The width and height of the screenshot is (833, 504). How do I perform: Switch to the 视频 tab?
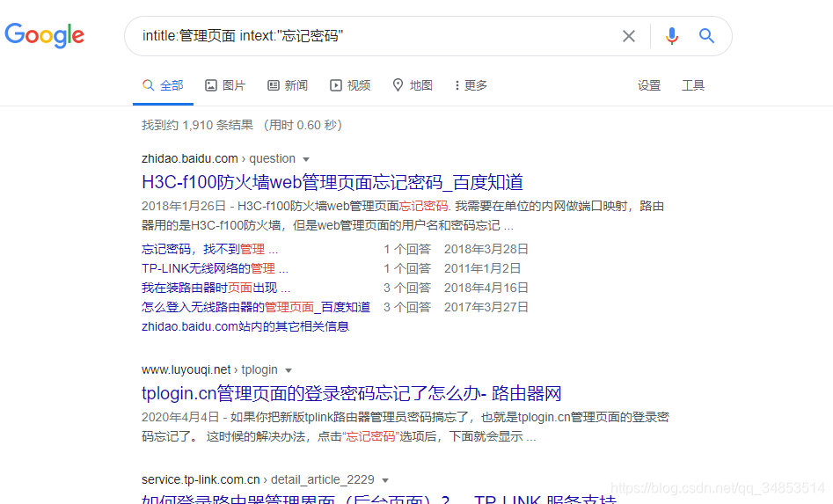[350, 85]
